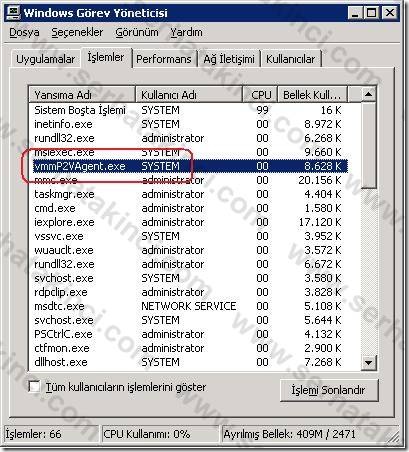Select the PSCtrlC.exe process row
409x452 pixels.
point(188,334)
